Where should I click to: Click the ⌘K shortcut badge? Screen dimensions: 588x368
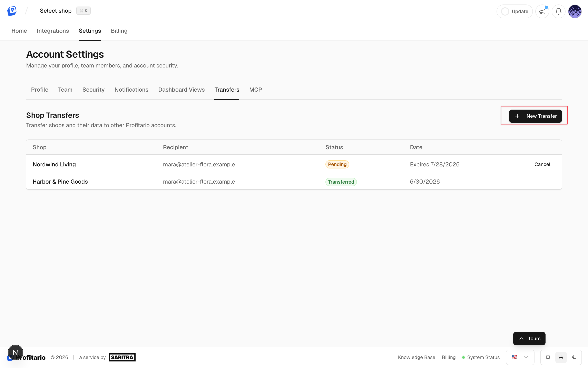point(83,11)
